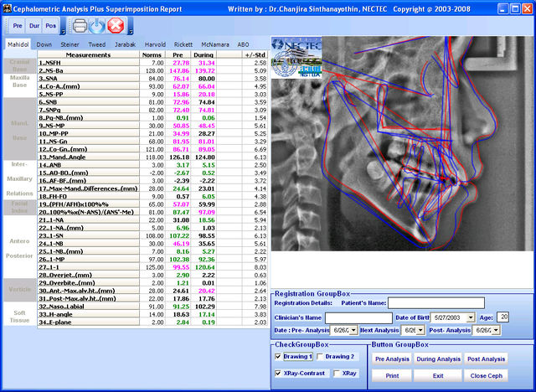
Task: Switch to the Down tab
Action: [x=44, y=44]
